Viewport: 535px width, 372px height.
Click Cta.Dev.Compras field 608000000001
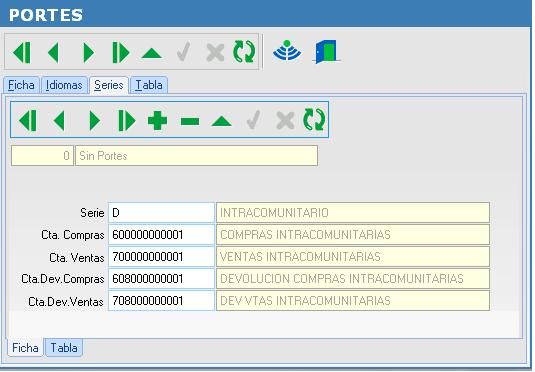161,278
